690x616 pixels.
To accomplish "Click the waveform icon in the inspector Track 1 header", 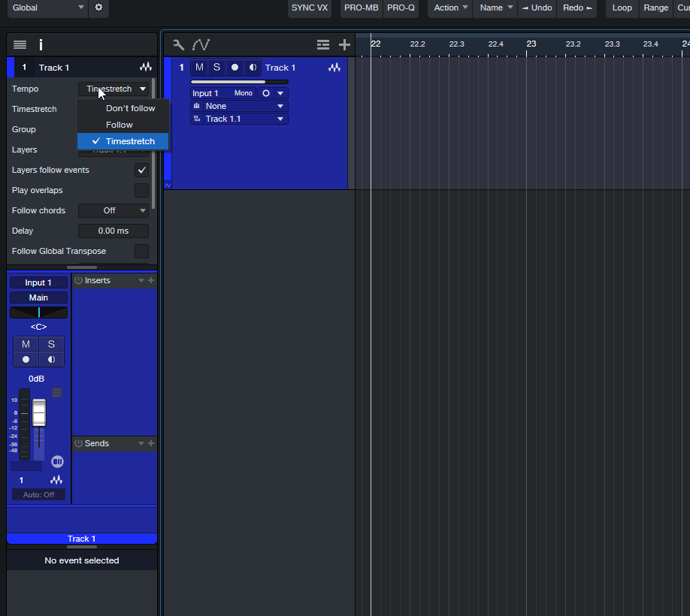I will (x=146, y=68).
